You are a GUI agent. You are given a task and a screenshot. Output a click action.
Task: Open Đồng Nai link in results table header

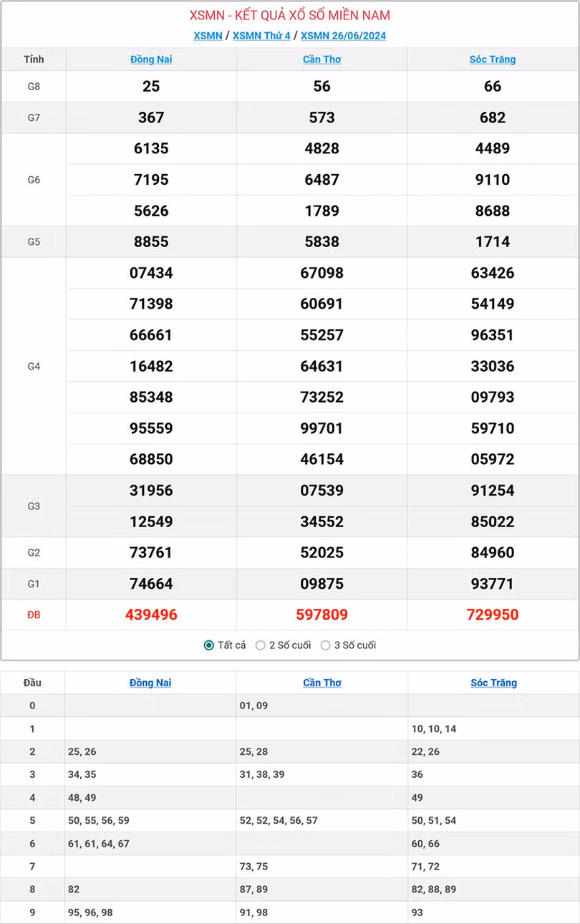click(x=151, y=59)
